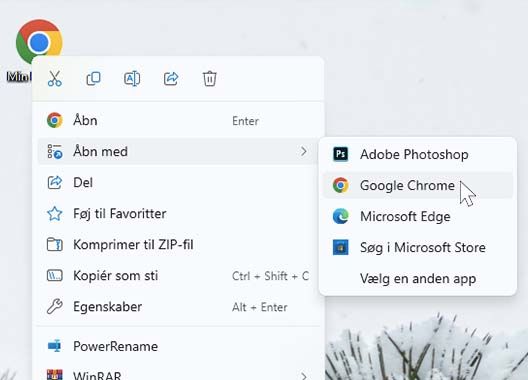Choose Åbn to open the shortcut
The width and height of the screenshot is (528, 380).
(x=178, y=121)
